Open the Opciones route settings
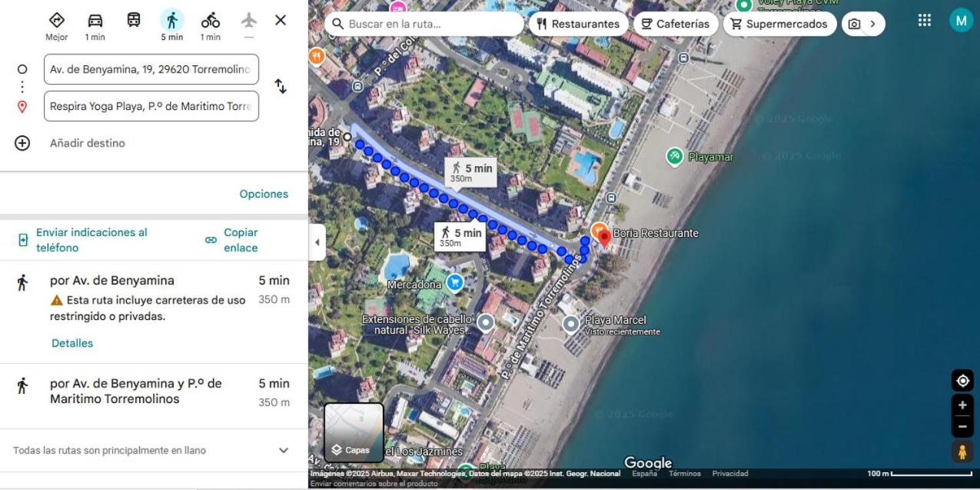This screenshot has height=490, width=980. 264,194
